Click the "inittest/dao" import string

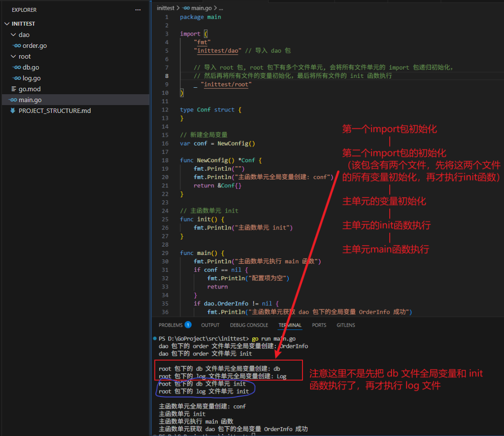click(x=218, y=50)
